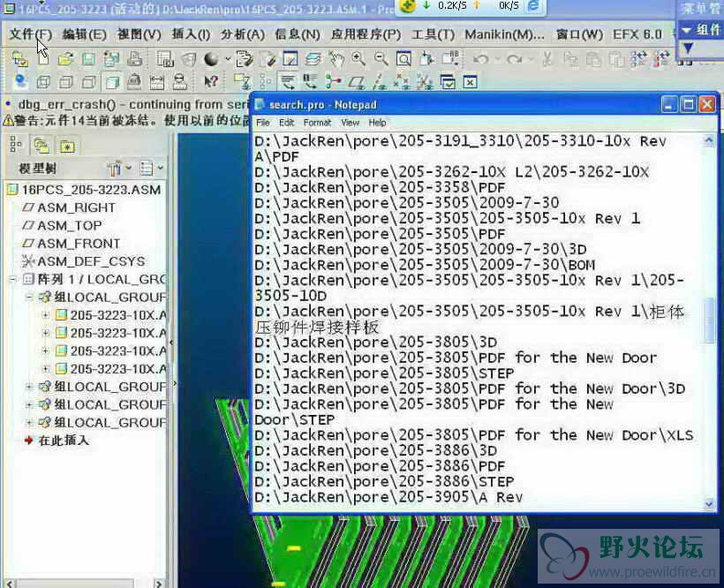Click the Zoom Out magnifier icon
This screenshot has height=588, width=724.
click(381, 58)
